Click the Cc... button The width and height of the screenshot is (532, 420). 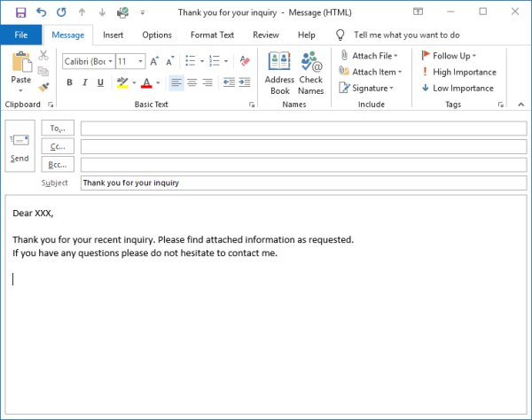58,146
